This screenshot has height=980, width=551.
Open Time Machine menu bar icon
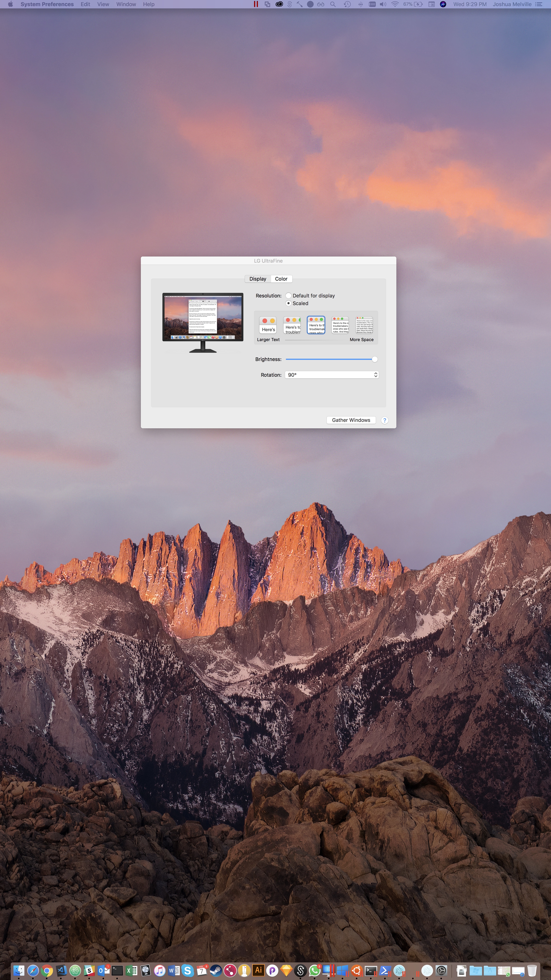click(x=347, y=4)
